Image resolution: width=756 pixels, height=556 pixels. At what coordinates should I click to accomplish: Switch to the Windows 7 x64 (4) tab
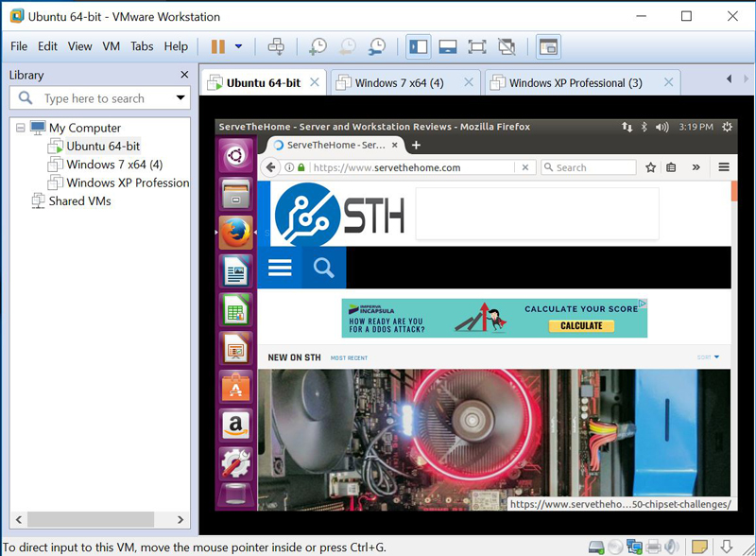(x=399, y=83)
